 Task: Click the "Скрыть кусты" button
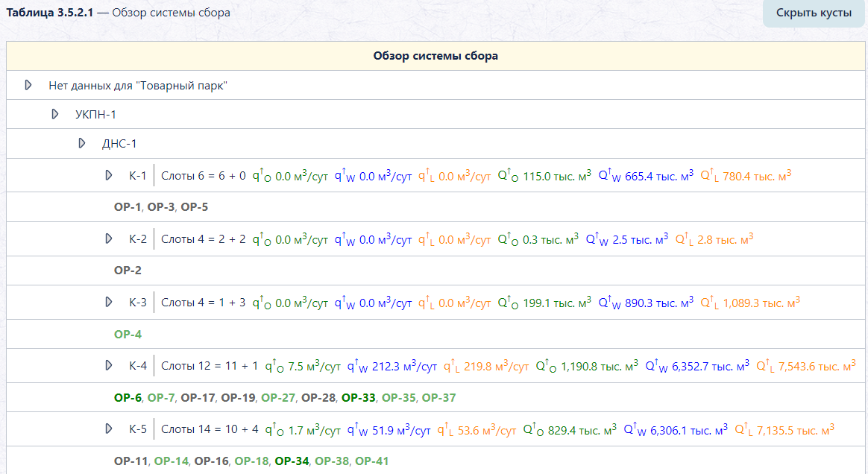(814, 13)
